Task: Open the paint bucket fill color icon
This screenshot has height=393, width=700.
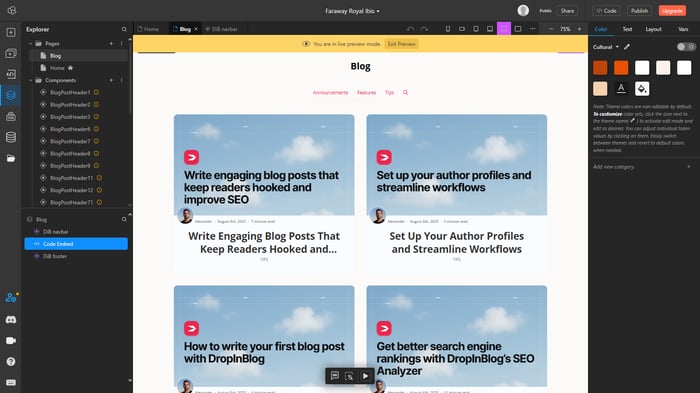Action: coord(642,89)
